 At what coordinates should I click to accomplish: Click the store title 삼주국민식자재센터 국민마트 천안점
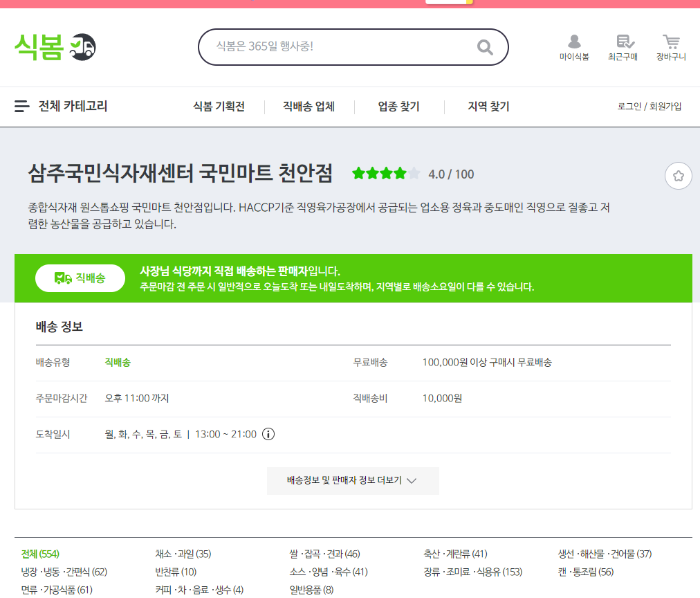[x=181, y=173]
